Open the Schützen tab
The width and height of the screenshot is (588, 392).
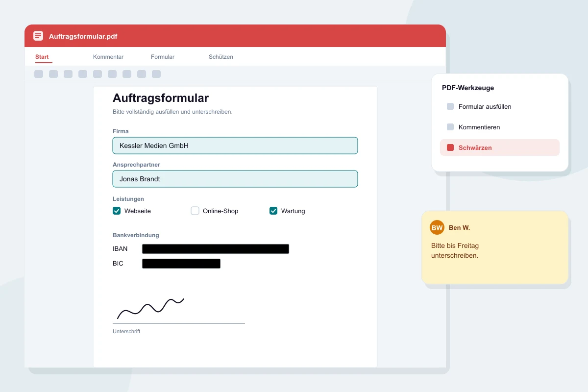click(221, 57)
